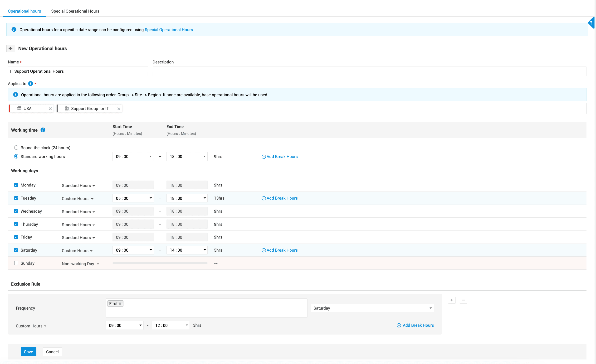Screen dimensions: 596x364
Task: Uncheck the Monday working day checkbox
Action: click(16, 185)
